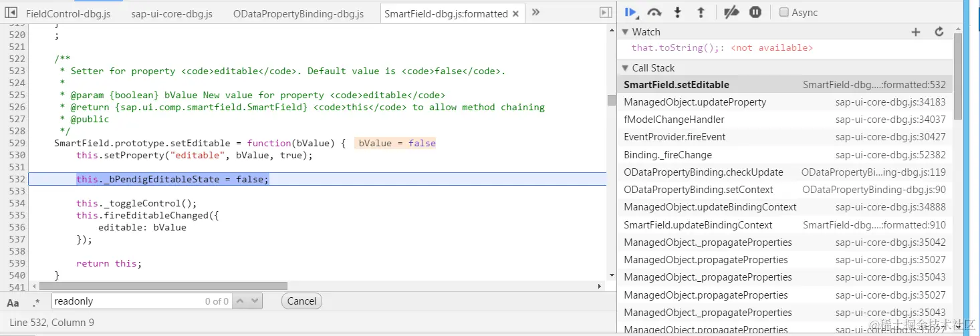Select EventProvider.fireEvent call stack frame
This screenshot has width=980, height=336.
[x=785, y=137]
